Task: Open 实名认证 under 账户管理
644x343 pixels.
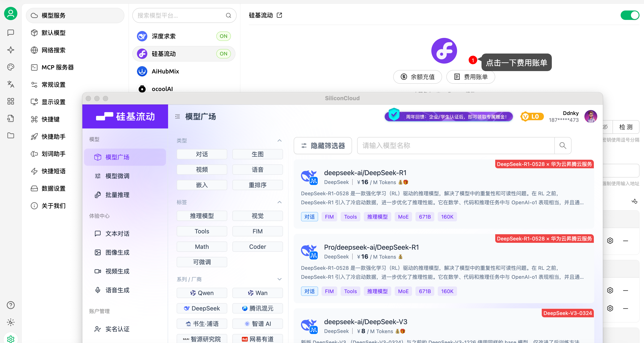Action: (x=125, y=329)
